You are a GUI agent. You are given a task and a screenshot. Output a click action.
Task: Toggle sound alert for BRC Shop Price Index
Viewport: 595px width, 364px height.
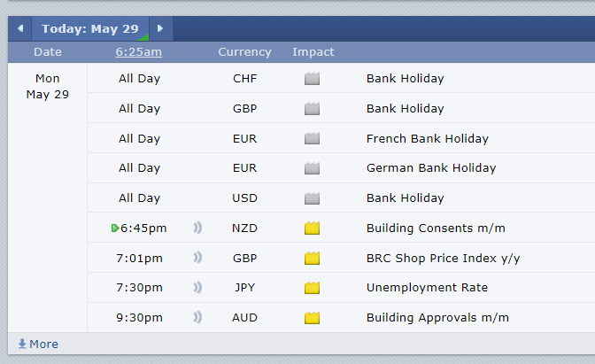197,258
